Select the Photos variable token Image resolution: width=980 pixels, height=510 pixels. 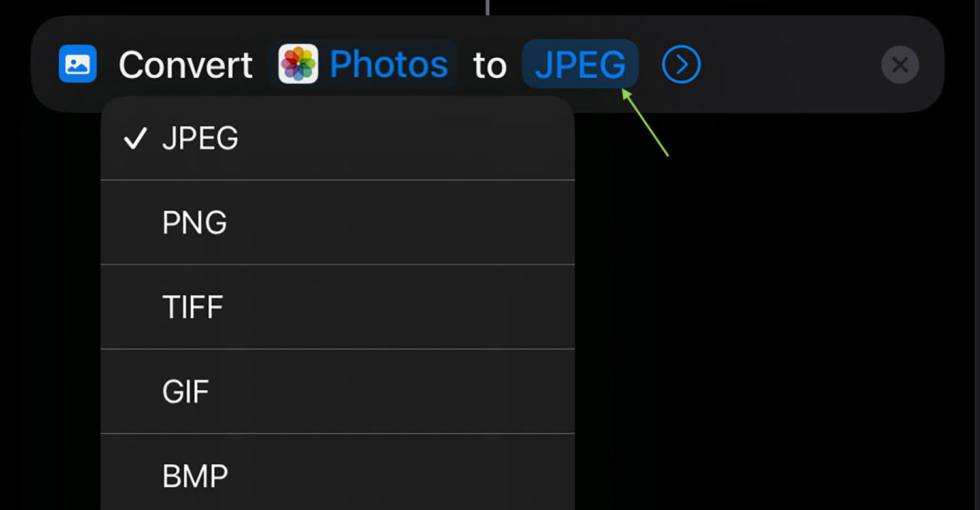click(363, 64)
